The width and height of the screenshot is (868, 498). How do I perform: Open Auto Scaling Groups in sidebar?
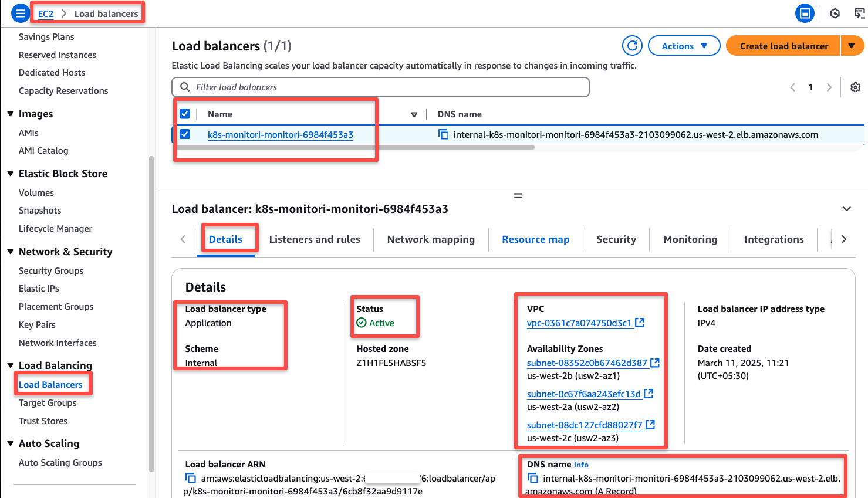(60, 462)
